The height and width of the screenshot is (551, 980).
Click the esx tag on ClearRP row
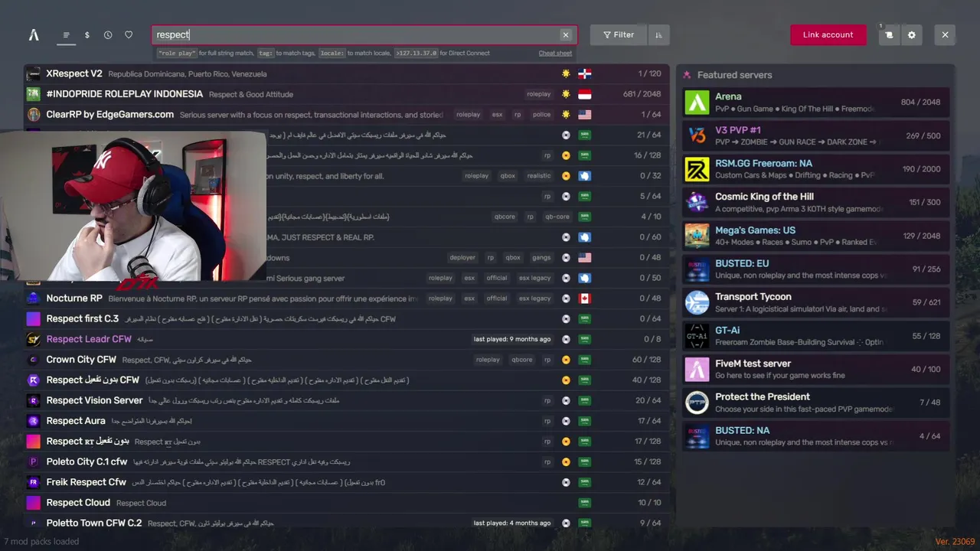(x=498, y=115)
